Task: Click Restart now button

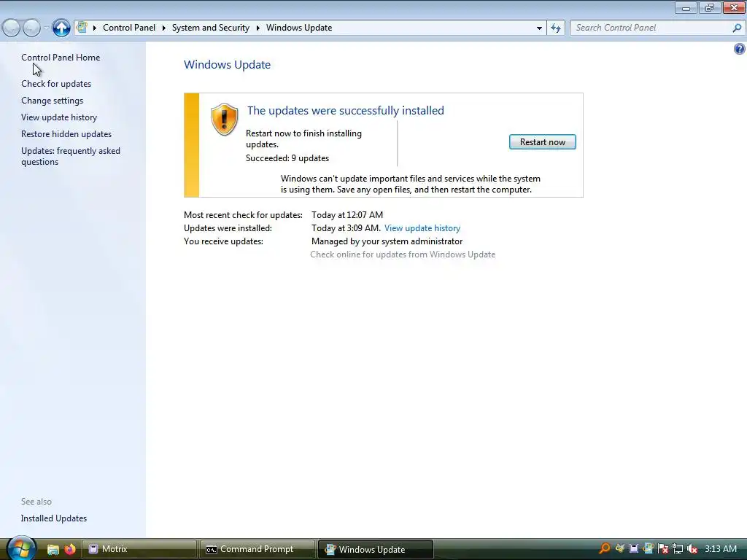Action: pyautogui.click(x=543, y=142)
